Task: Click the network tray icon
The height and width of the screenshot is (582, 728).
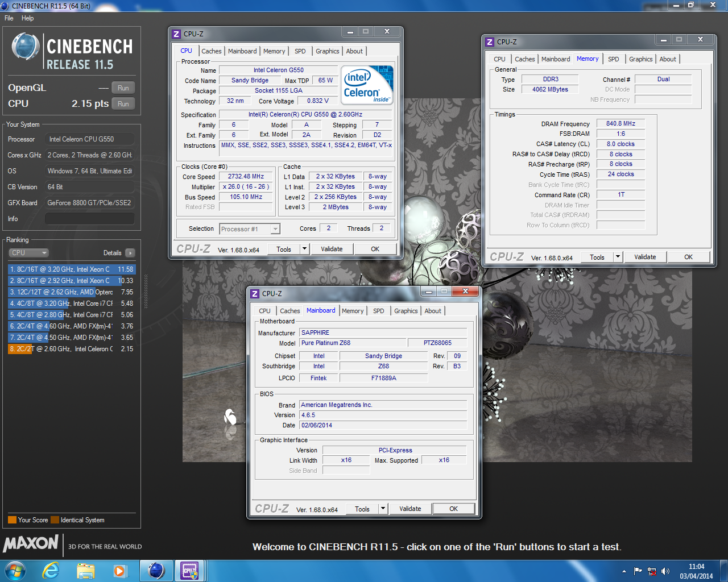Action: 652,571
